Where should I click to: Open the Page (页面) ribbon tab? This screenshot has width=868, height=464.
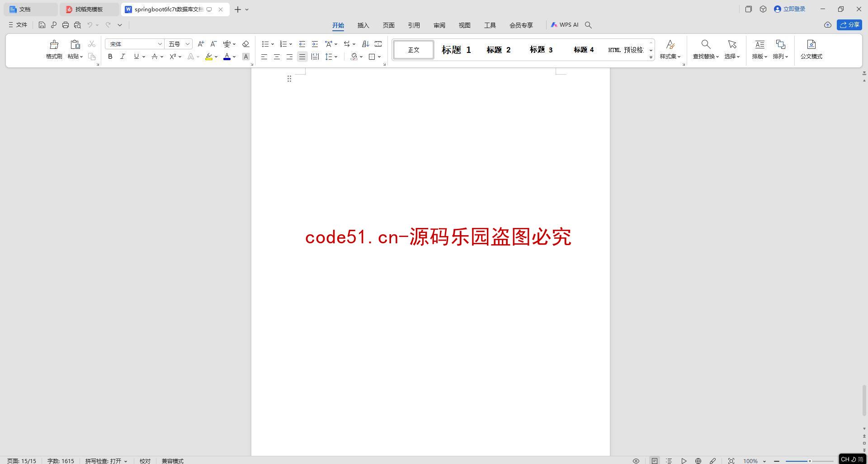pyautogui.click(x=388, y=25)
